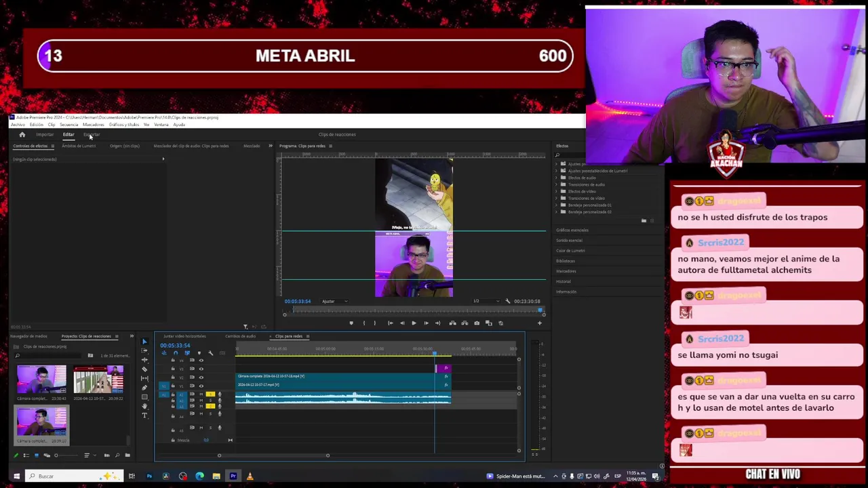
Task: Toggle Linked Selection in timeline
Action: click(x=187, y=353)
